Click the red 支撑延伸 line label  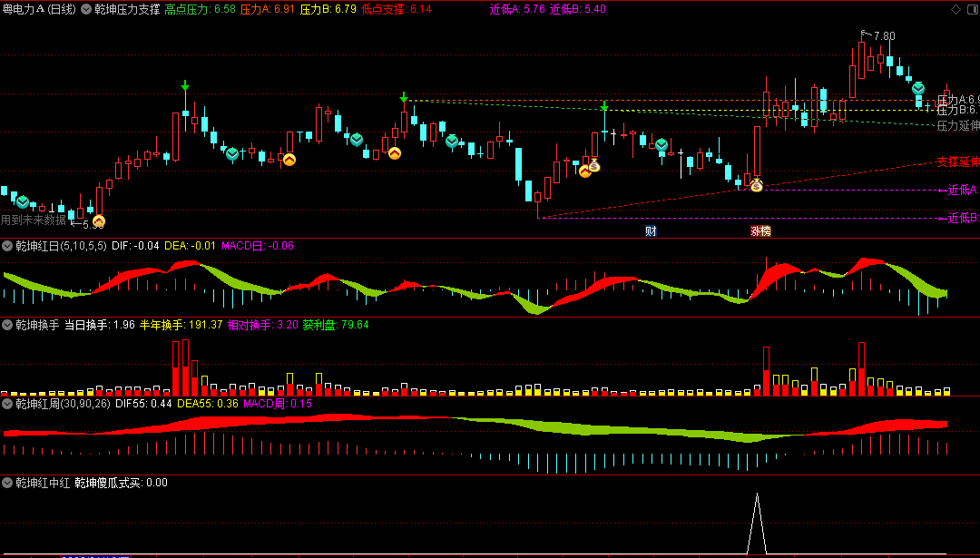[957, 162]
